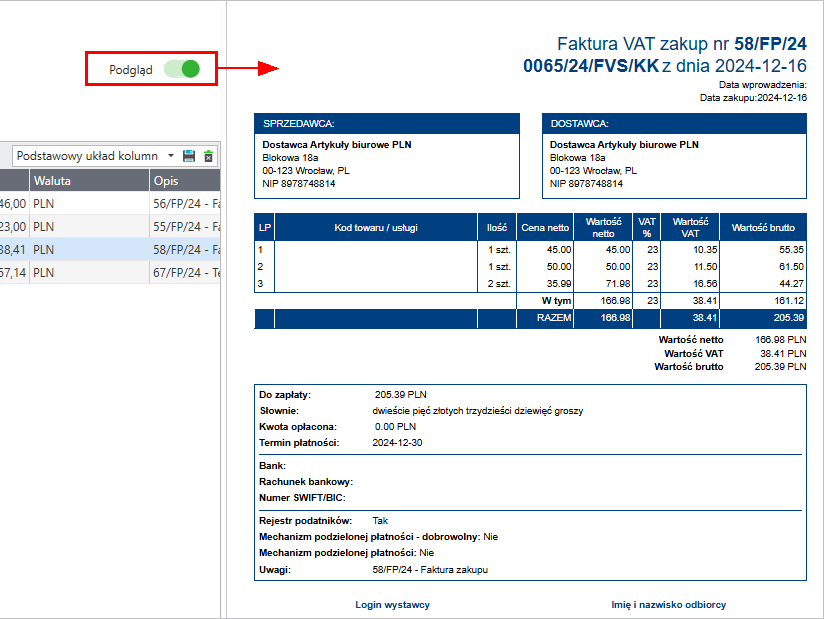The height and width of the screenshot is (619, 824).
Task: Click the Imię i nazwisko odbiorcy label
Action: (x=668, y=605)
